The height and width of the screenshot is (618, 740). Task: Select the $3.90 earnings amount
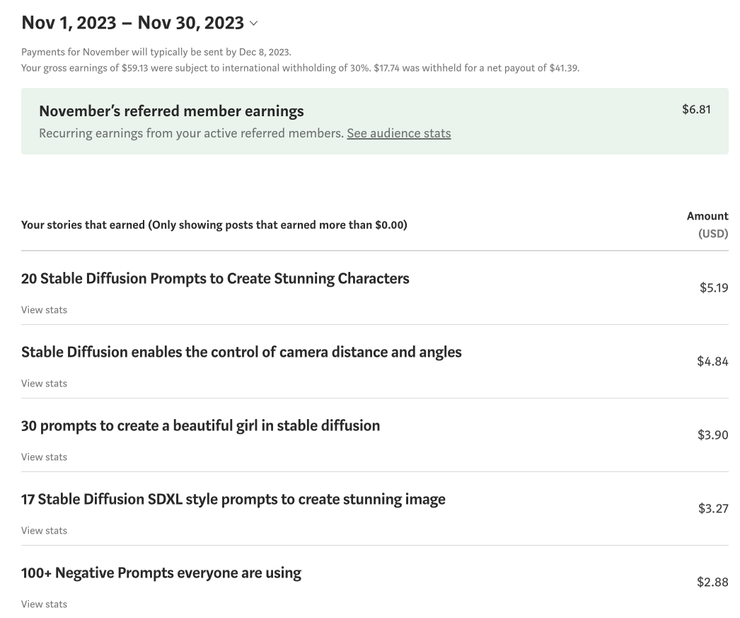point(712,435)
